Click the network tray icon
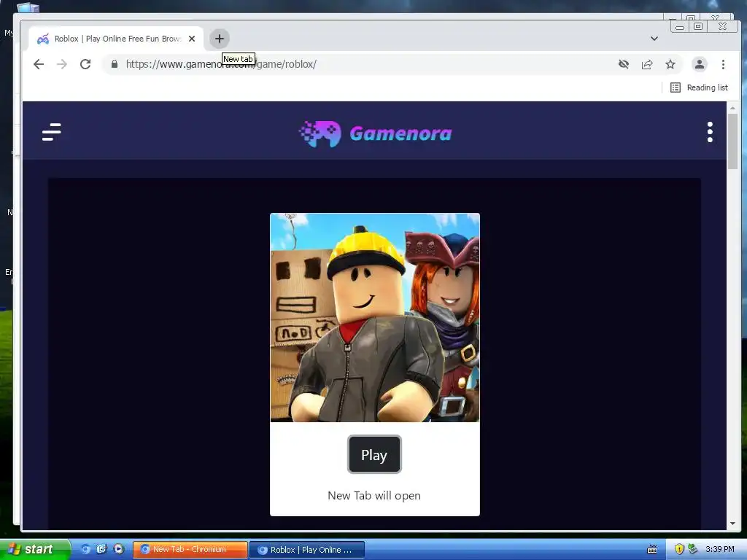 (x=692, y=549)
